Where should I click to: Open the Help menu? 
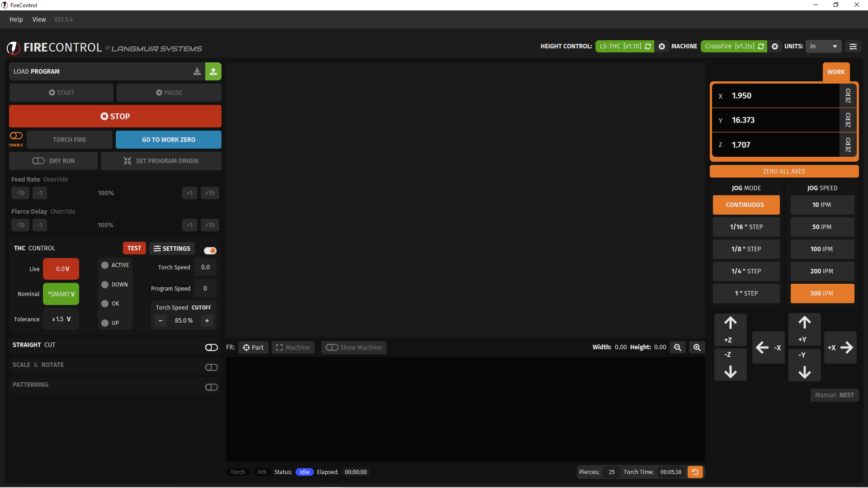[16, 19]
